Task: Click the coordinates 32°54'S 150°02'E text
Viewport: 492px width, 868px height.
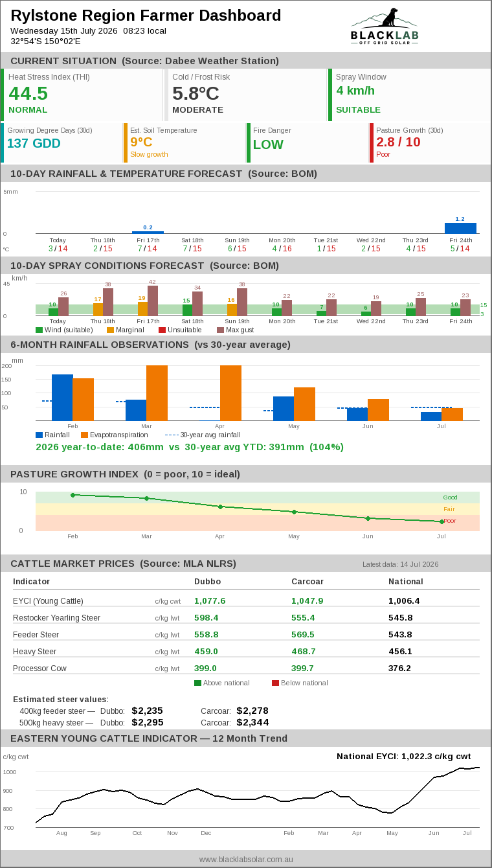Action: 45,41
